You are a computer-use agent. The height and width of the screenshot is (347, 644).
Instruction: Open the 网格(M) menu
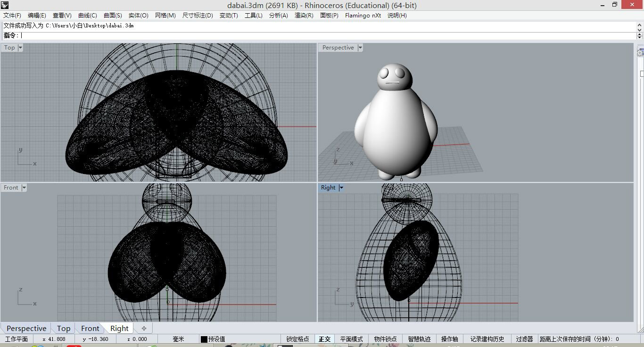(x=165, y=16)
